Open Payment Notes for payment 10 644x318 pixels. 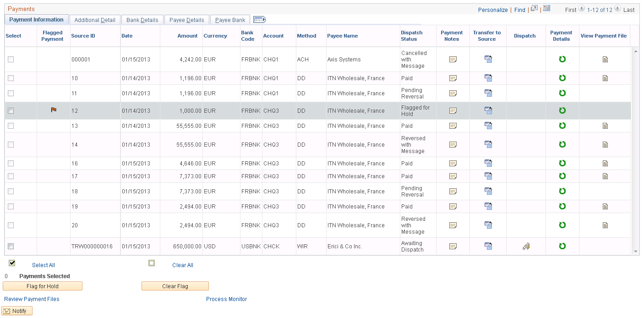click(x=453, y=78)
